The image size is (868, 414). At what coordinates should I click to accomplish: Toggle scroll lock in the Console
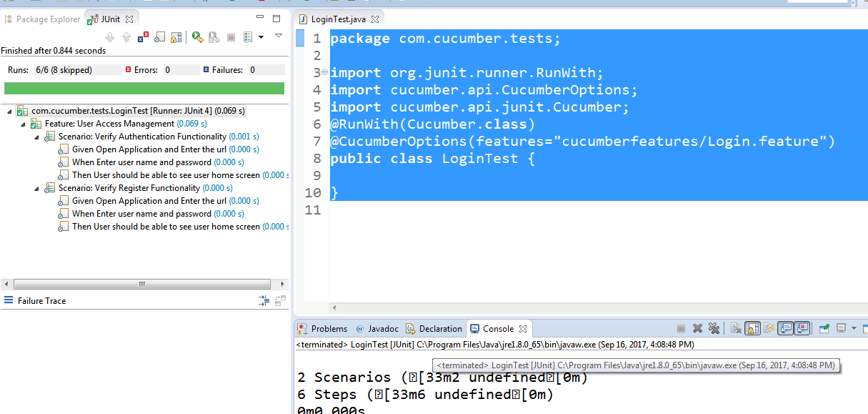[752, 327]
